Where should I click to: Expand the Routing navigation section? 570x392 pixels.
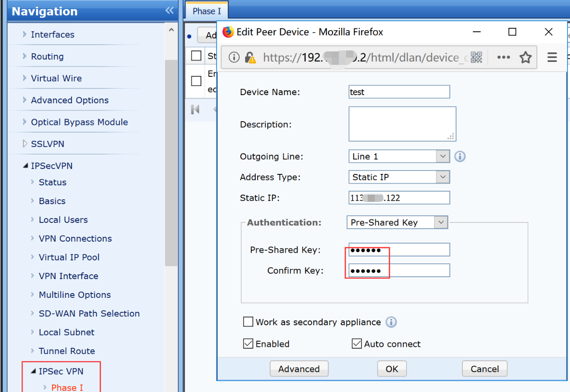point(25,56)
